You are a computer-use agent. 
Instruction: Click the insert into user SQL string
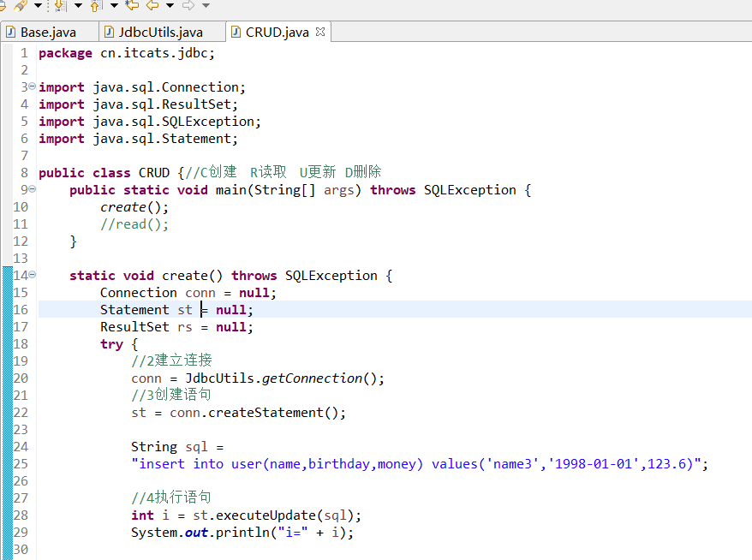point(415,463)
